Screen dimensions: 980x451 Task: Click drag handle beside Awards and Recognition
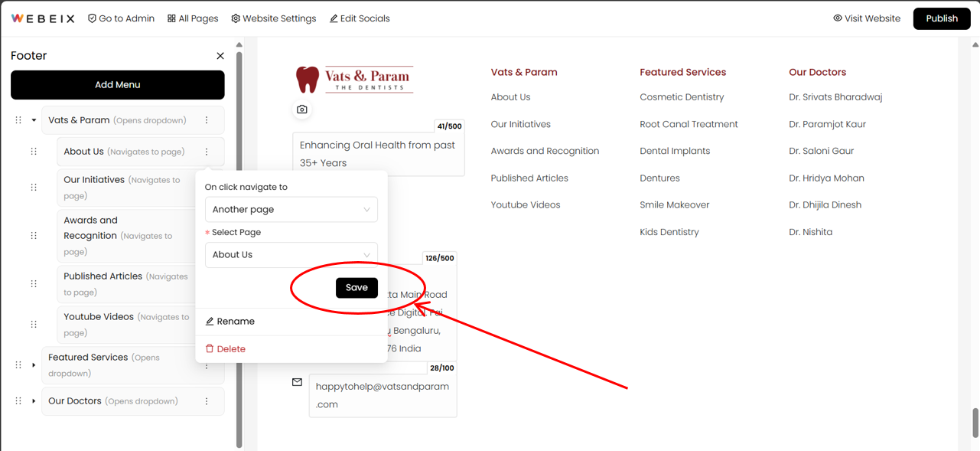point(34,236)
